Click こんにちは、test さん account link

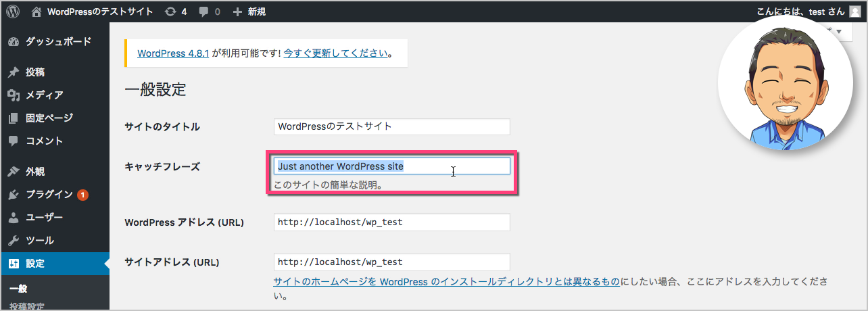801,11
